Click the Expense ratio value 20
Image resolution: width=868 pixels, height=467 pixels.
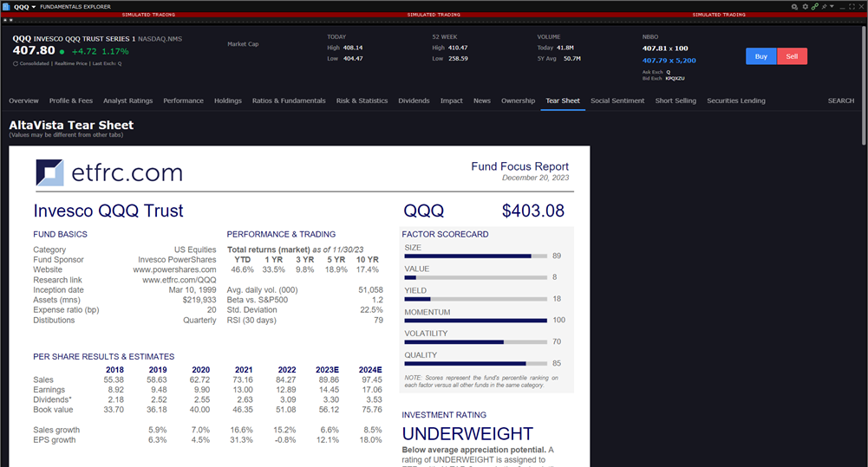(x=212, y=310)
